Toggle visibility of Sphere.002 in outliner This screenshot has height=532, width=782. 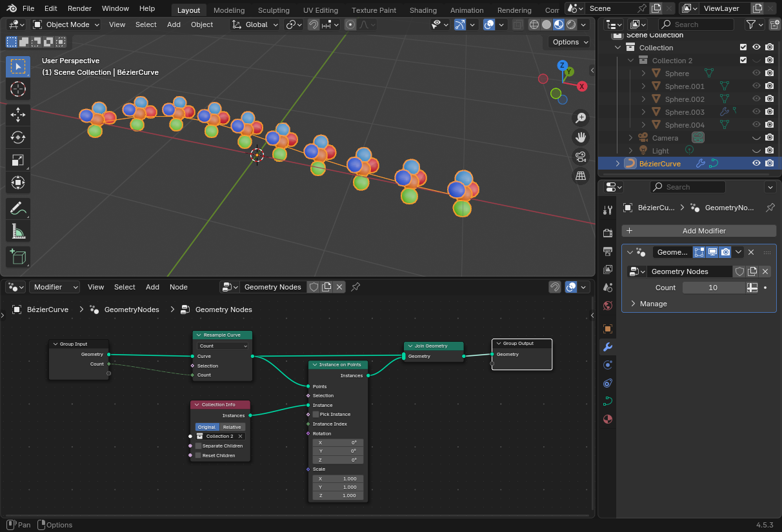pyautogui.click(x=756, y=99)
